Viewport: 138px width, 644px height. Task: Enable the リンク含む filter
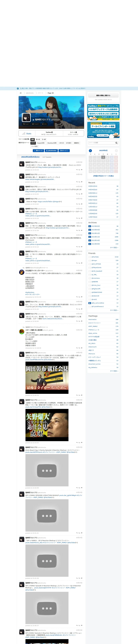click(35, 147)
